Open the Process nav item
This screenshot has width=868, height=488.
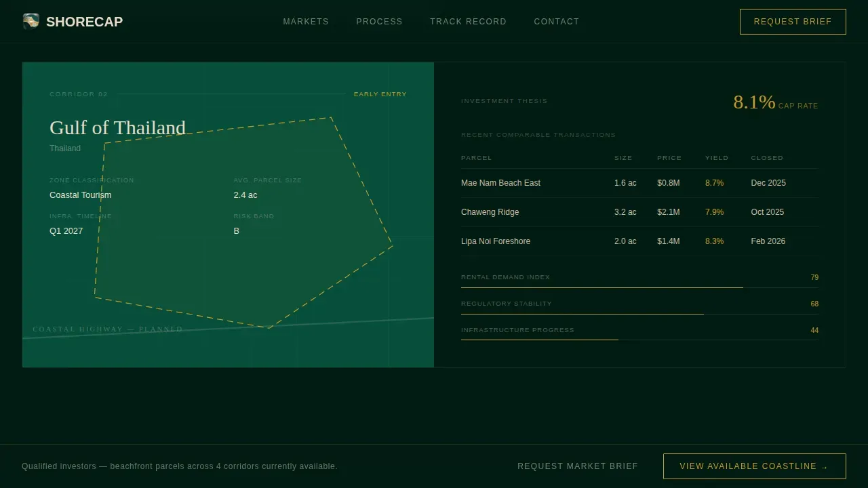pos(379,22)
